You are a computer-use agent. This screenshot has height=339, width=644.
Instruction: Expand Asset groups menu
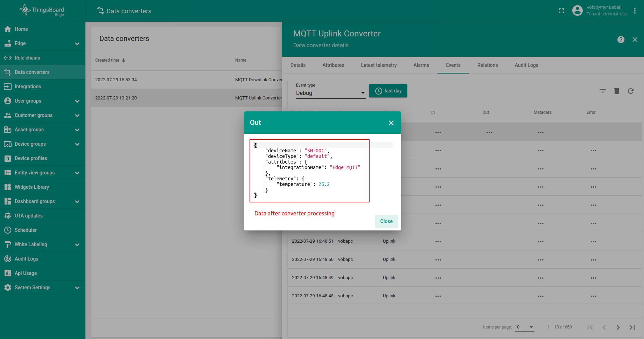tap(77, 130)
